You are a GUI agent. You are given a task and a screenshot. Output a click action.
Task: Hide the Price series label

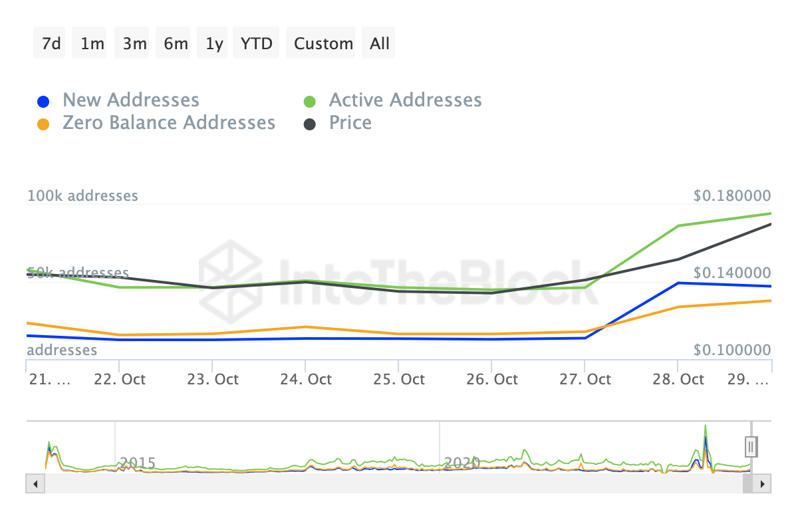click(x=350, y=123)
